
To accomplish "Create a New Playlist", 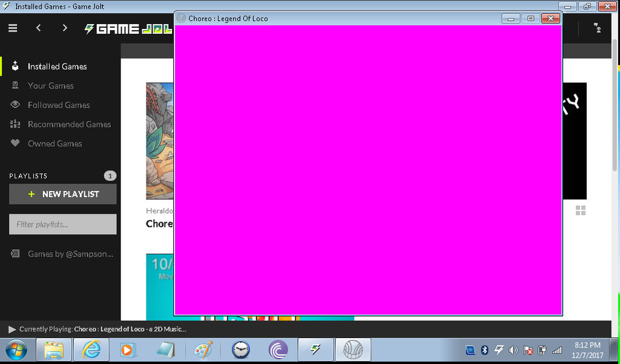I will coord(63,194).
